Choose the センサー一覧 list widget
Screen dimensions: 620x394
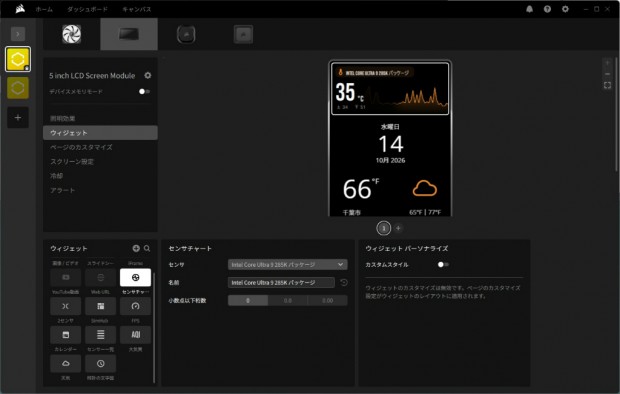click(x=100, y=335)
